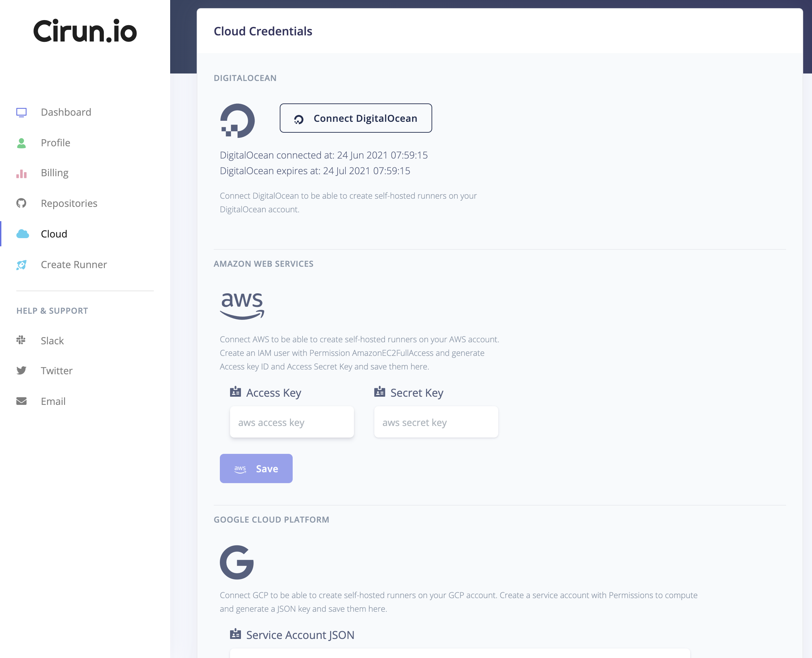812x658 pixels.
Task: Select the Secret Key input field
Action: (x=436, y=422)
